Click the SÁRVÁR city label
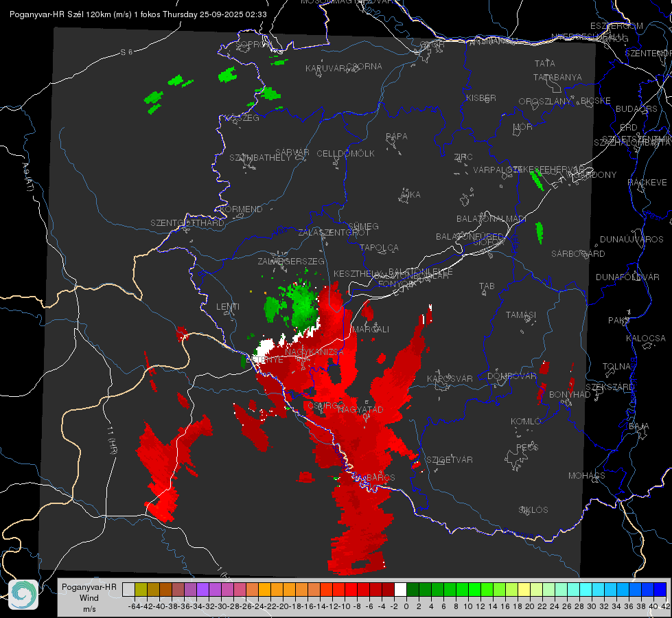The width and height of the screenshot is (672, 618). click(x=292, y=152)
